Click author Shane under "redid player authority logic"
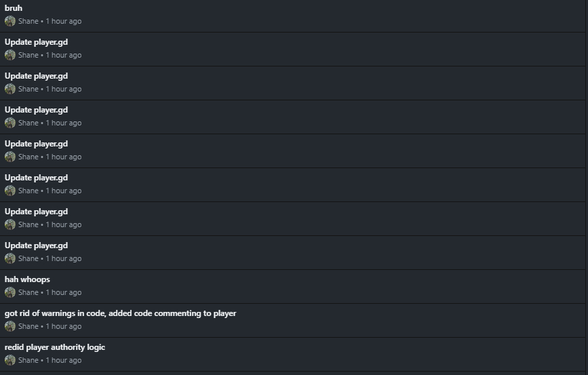Screen dimensions: 588x375 [28, 360]
